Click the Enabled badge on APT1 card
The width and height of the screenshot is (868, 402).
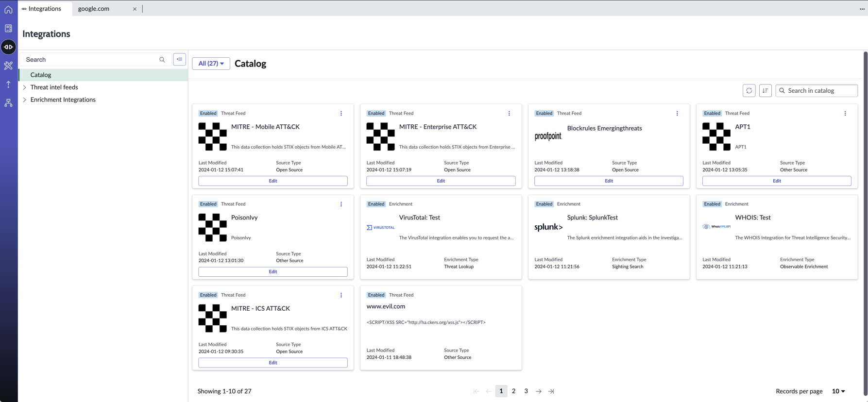pos(712,114)
